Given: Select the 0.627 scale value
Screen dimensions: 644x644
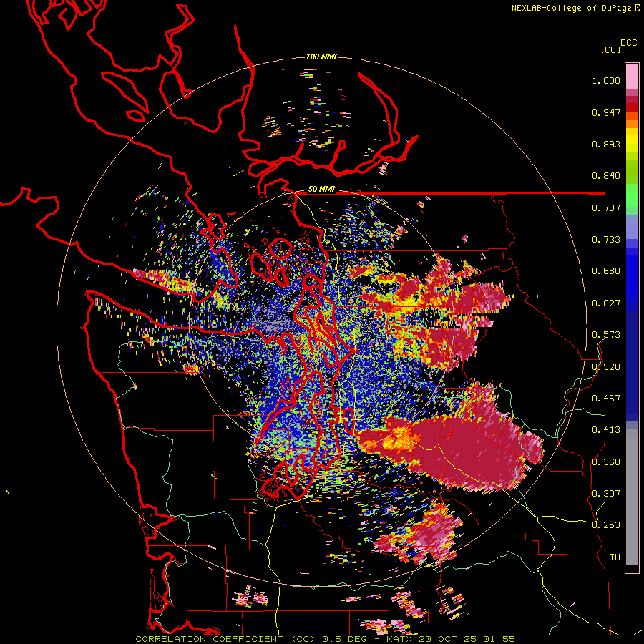Looking at the screenshot, I should coord(606,303).
